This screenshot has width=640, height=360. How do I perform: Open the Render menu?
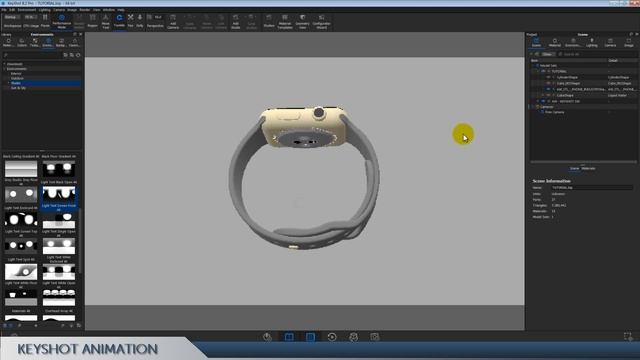tap(85, 10)
